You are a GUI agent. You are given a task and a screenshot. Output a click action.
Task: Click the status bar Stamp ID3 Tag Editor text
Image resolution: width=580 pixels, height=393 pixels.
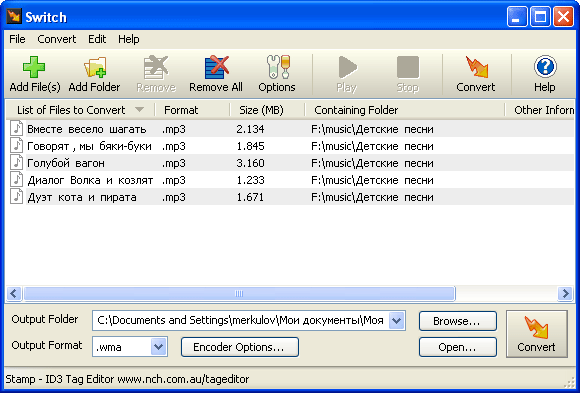click(x=127, y=379)
